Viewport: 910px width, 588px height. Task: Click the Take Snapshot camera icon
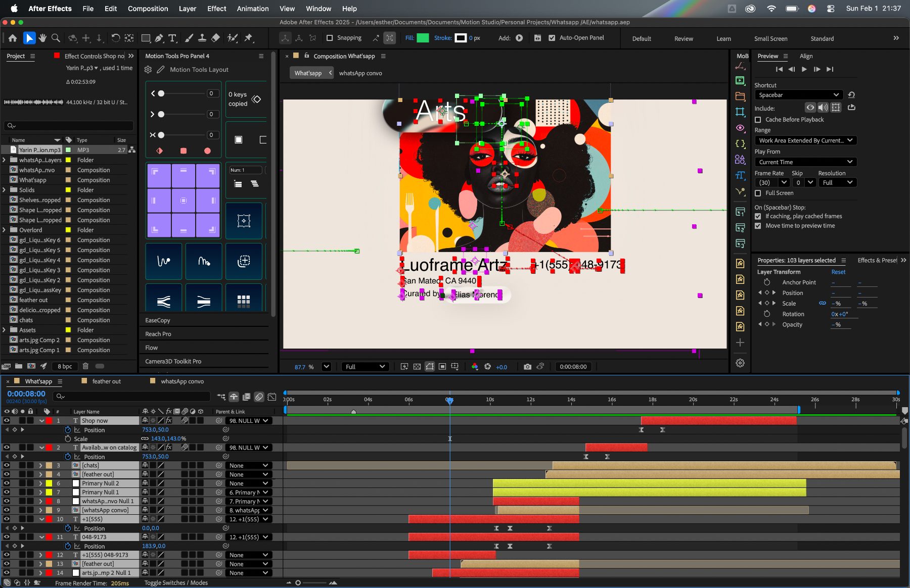[x=527, y=367]
